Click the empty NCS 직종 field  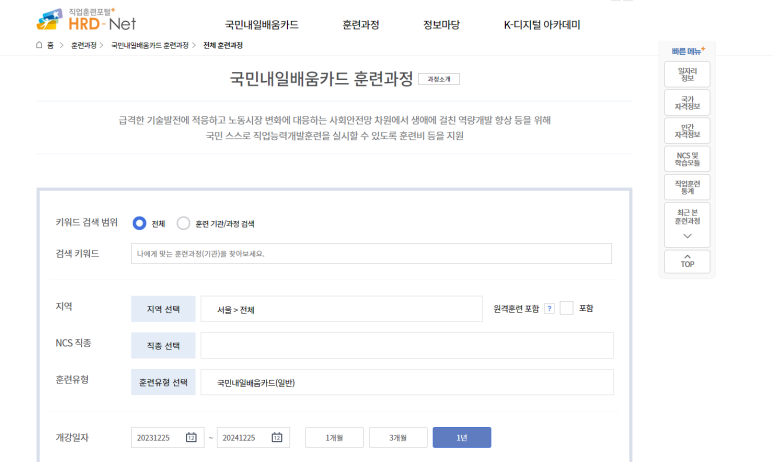pyautogui.click(x=407, y=346)
